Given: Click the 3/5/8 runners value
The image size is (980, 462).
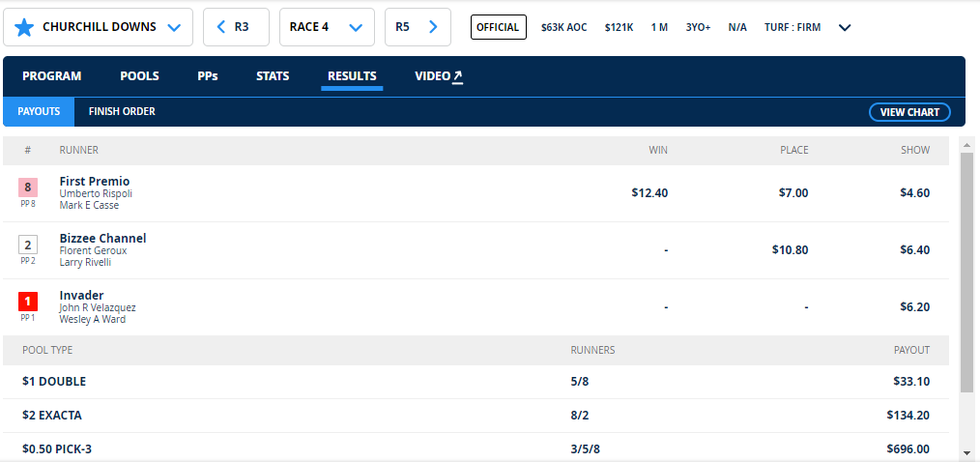Looking at the screenshot, I should 586,448.
